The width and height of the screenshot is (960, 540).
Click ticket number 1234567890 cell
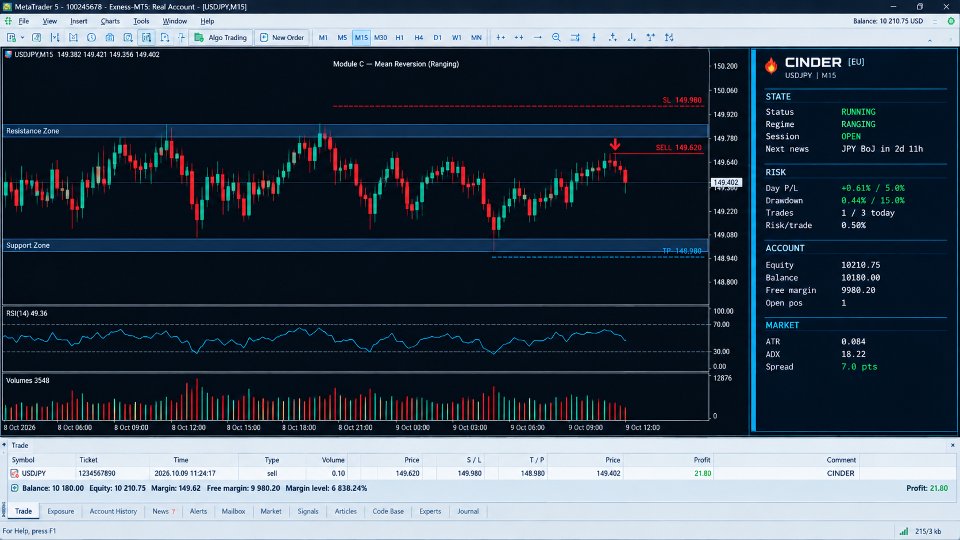click(x=97, y=473)
